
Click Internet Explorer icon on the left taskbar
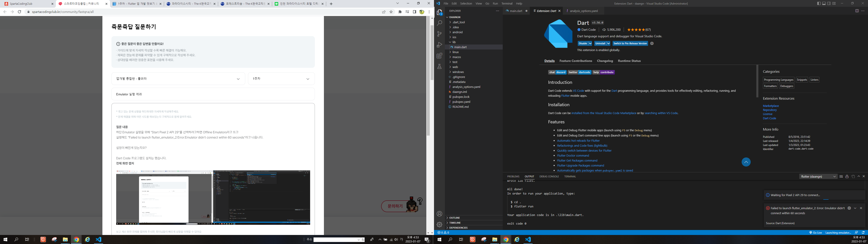click(x=88, y=239)
